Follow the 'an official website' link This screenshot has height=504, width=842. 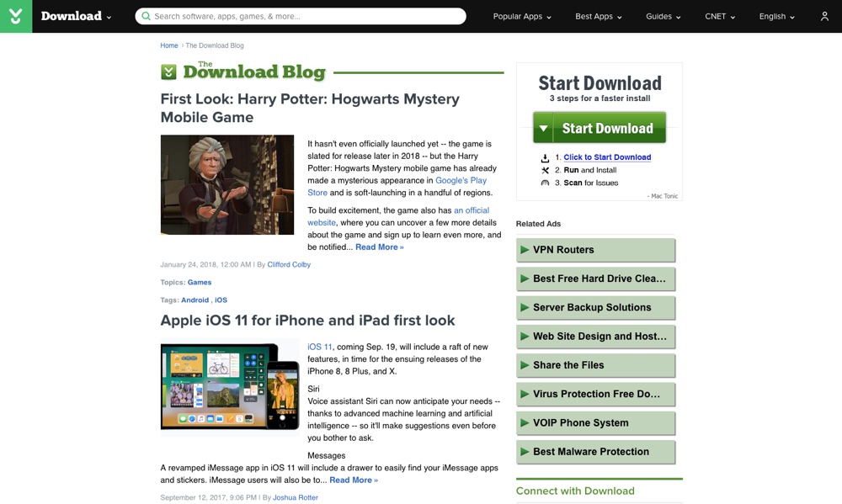point(398,216)
